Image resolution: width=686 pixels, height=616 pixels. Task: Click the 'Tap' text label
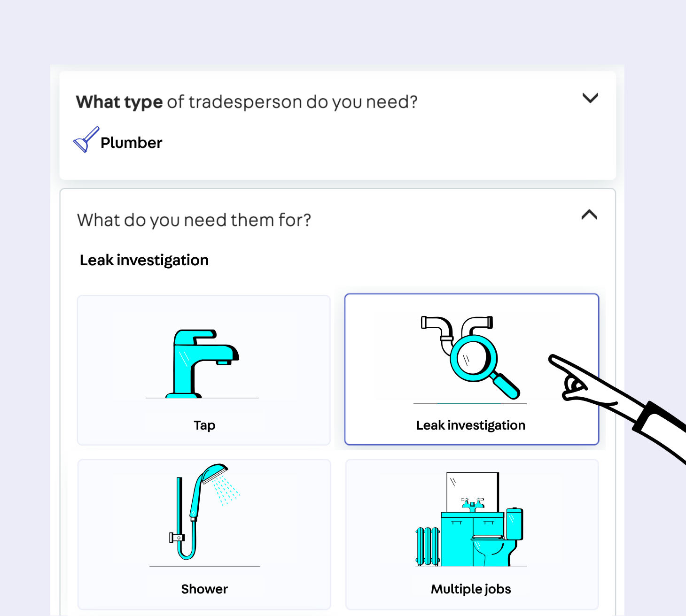(204, 425)
